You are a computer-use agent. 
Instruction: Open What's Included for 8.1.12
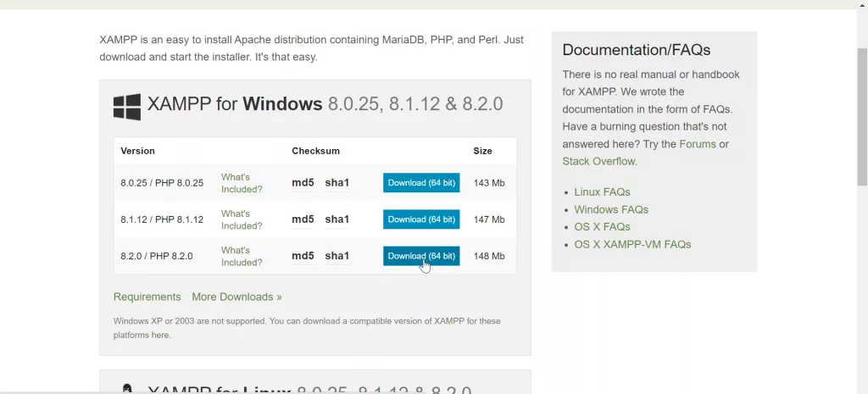tap(242, 219)
